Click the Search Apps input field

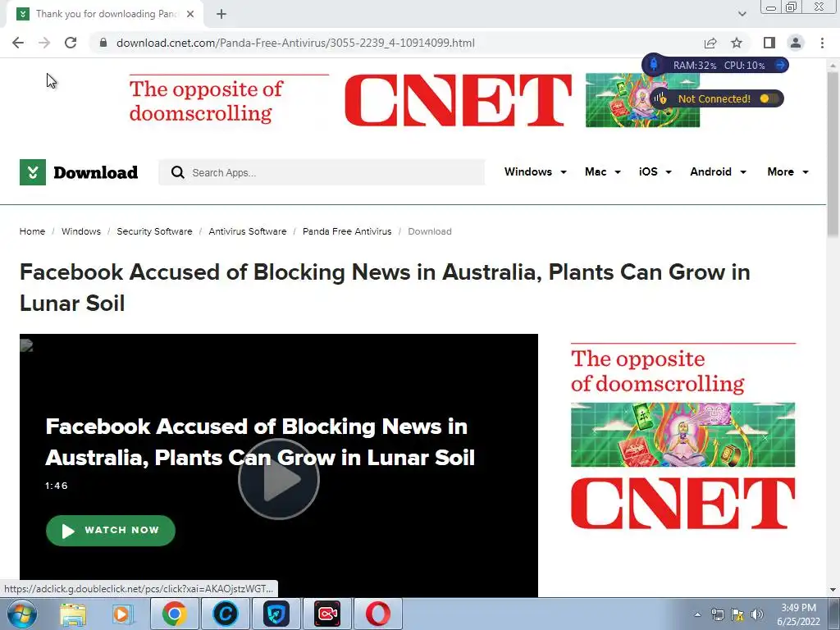[x=322, y=172]
